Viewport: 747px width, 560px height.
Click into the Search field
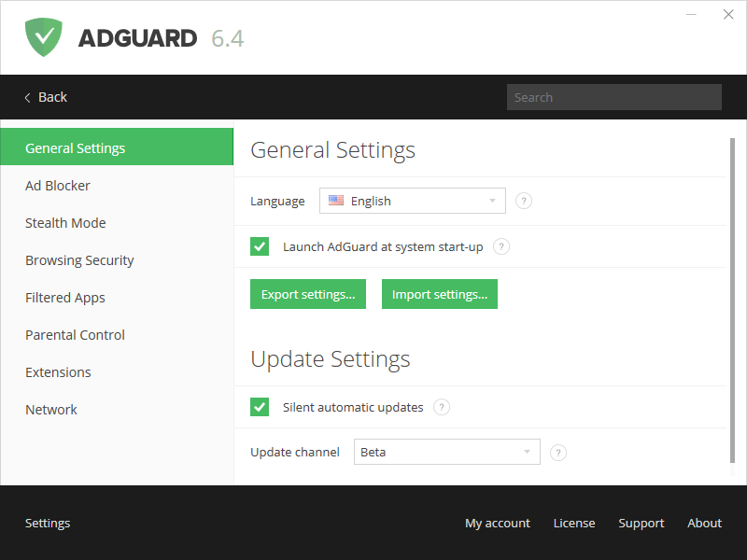pos(613,97)
